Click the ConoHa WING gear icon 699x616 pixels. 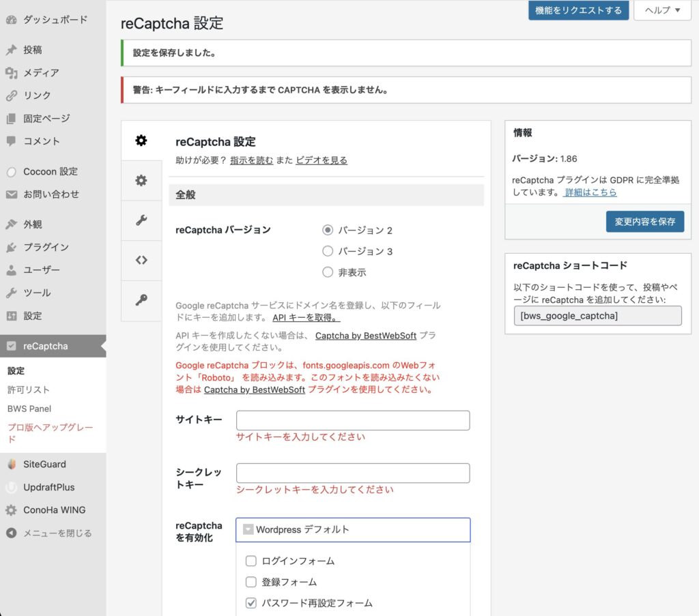tap(11, 510)
